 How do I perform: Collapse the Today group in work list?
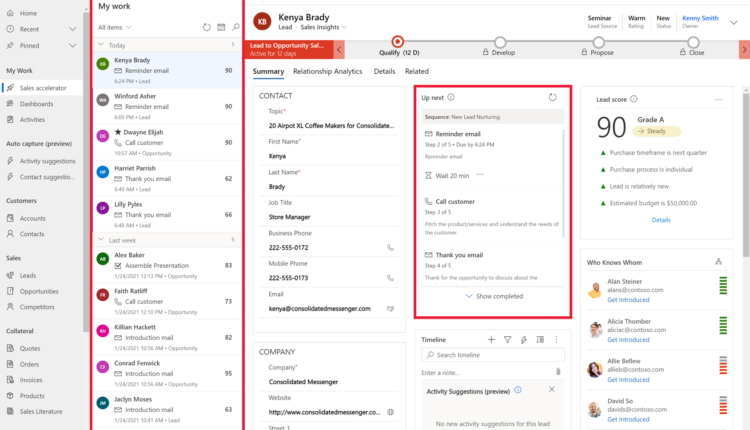click(101, 46)
